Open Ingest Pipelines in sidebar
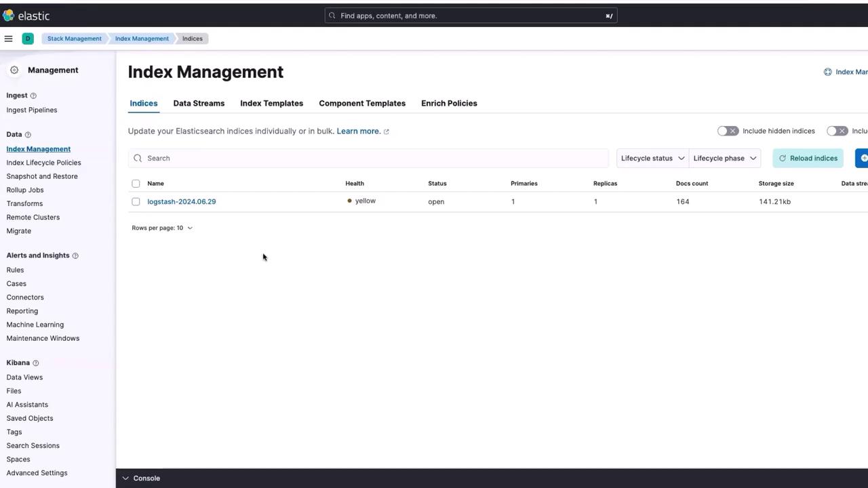Viewport: 868px width, 488px height. point(32,110)
